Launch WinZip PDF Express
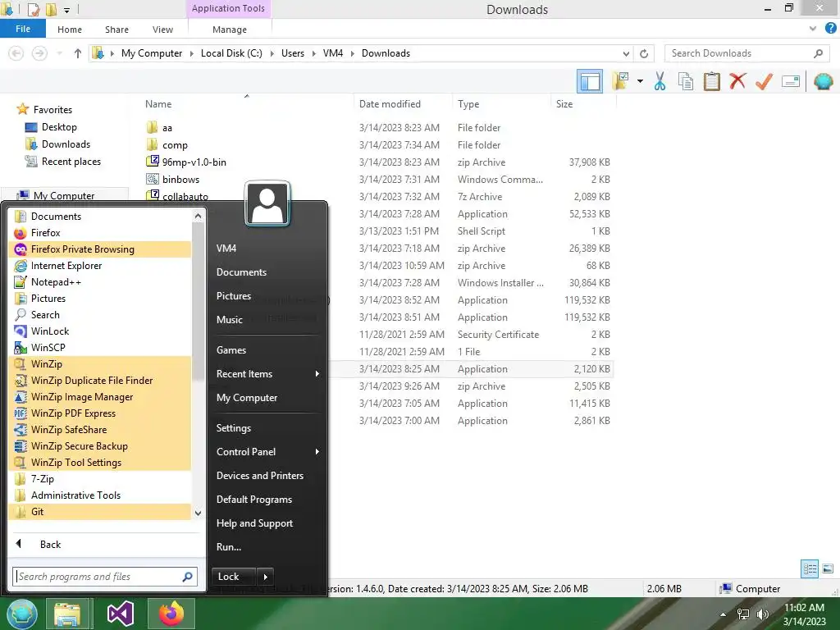 [x=100, y=413]
